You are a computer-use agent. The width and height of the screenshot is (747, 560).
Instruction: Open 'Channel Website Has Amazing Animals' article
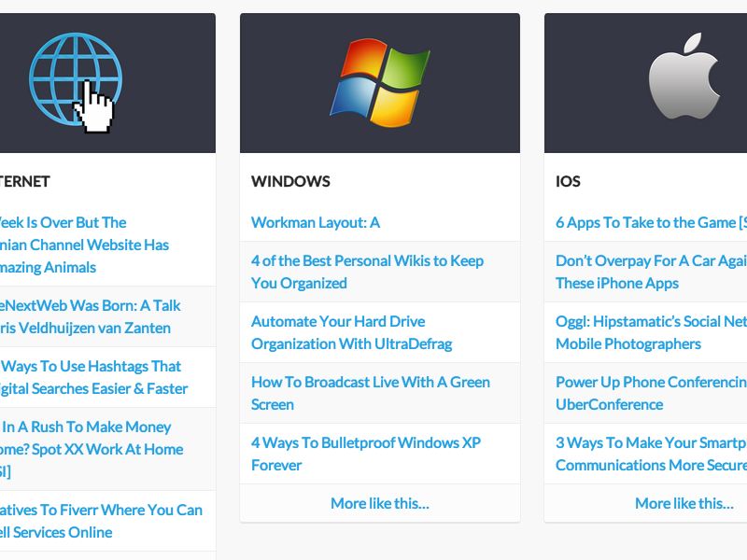click(x=84, y=245)
